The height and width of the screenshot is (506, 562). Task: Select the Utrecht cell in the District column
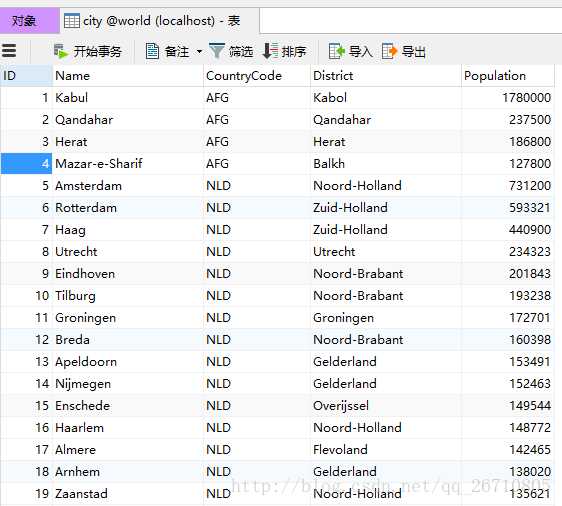[386, 252]
